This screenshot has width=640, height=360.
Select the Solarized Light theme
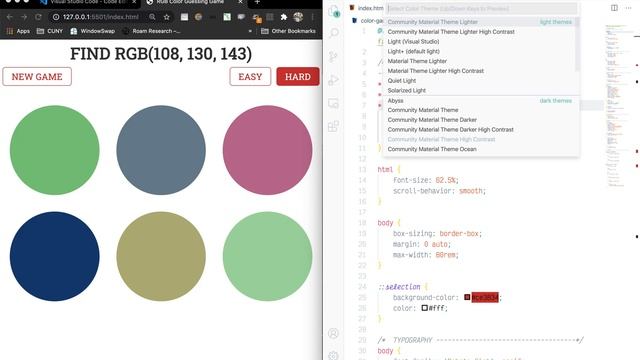click(x=480, y=91)
